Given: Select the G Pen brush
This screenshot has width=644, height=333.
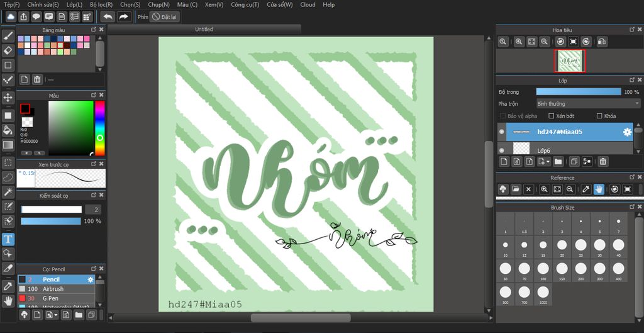Looking at the screenshot, I should [56, 298].
